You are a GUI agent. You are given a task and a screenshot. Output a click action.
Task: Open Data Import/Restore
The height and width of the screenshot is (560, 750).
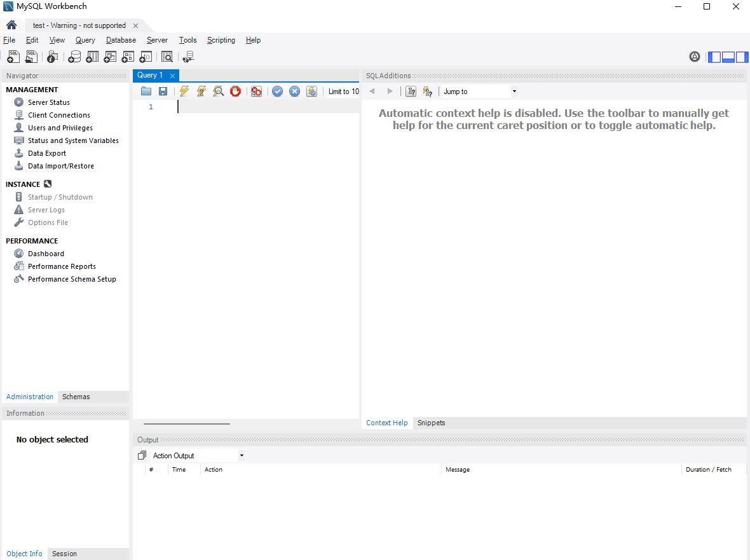[x=61, y=166]
